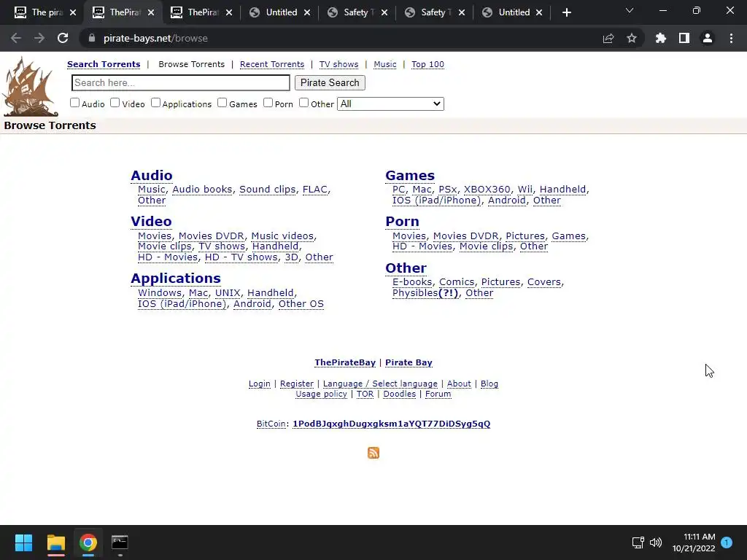Bookmark this page with the star icon
The image size is (747, 560).
pyautogui.click(x=631, y=38)
